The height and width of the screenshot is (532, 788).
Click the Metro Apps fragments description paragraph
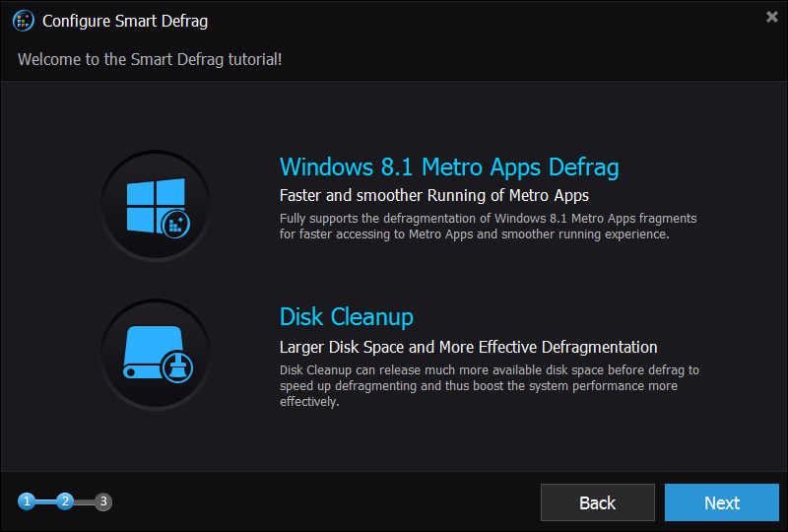(488, 227)
